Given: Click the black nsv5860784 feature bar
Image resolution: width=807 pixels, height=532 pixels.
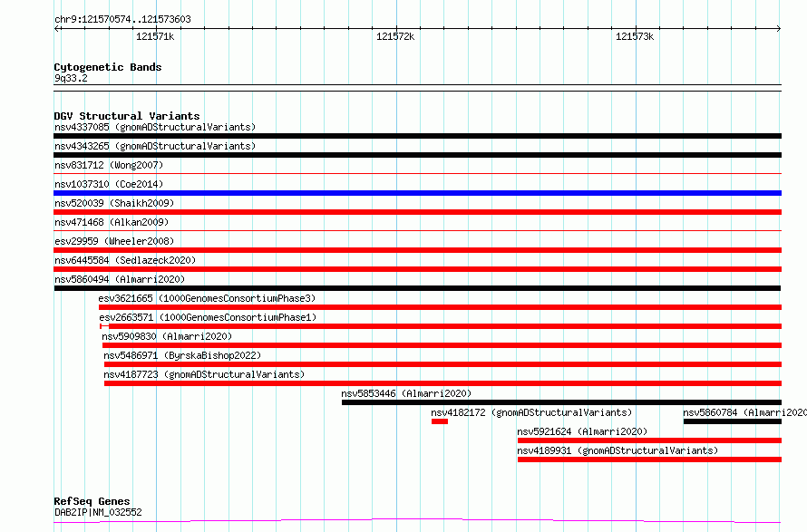Looking at the screenshot, I should click(733, 421).
